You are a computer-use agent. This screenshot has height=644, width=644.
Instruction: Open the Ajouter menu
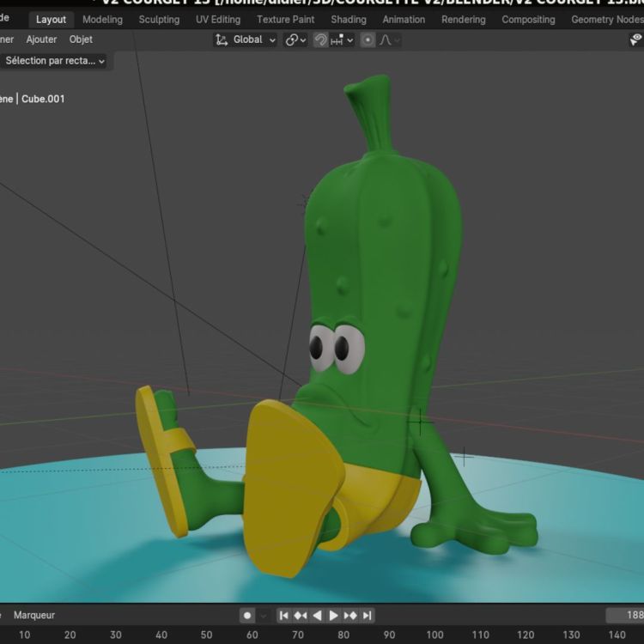(41, 39)
